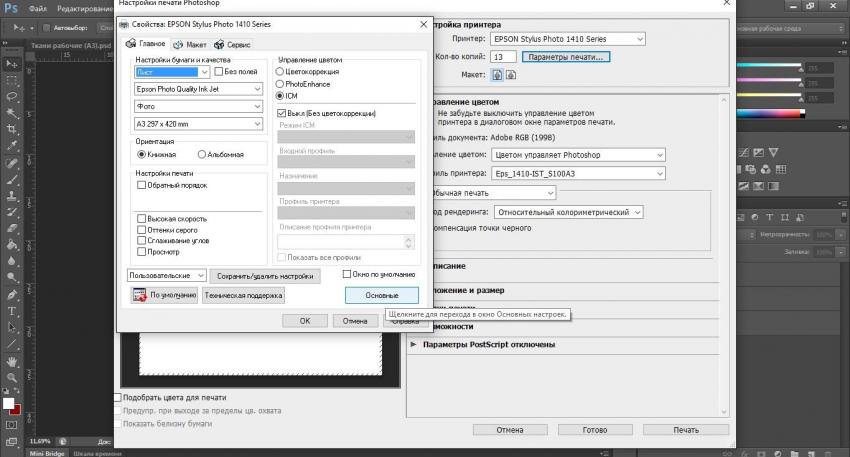Select the Move tool in Photoshop toolbar
The height and width of the screenshot is (457, 850).
(12, 62)
